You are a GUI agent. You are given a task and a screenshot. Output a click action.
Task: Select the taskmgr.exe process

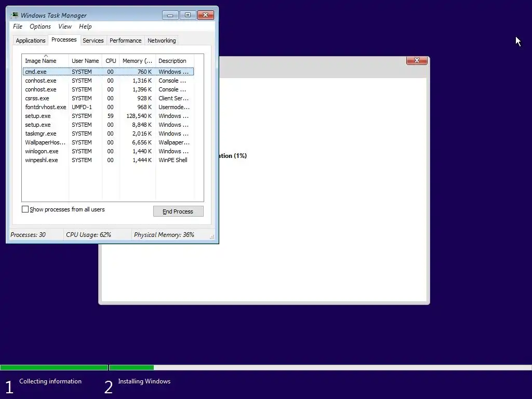pos(108,134)
